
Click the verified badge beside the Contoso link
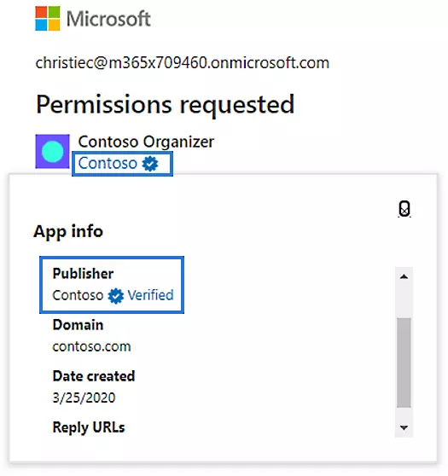click(150, 164)
